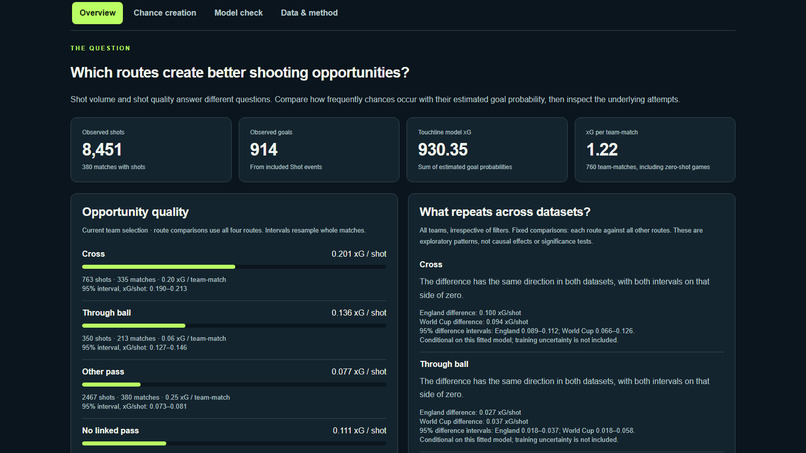The width and height of the screenshot is (806, 453).
Task: Click the No linked pass route label
Action: point(110,430)
